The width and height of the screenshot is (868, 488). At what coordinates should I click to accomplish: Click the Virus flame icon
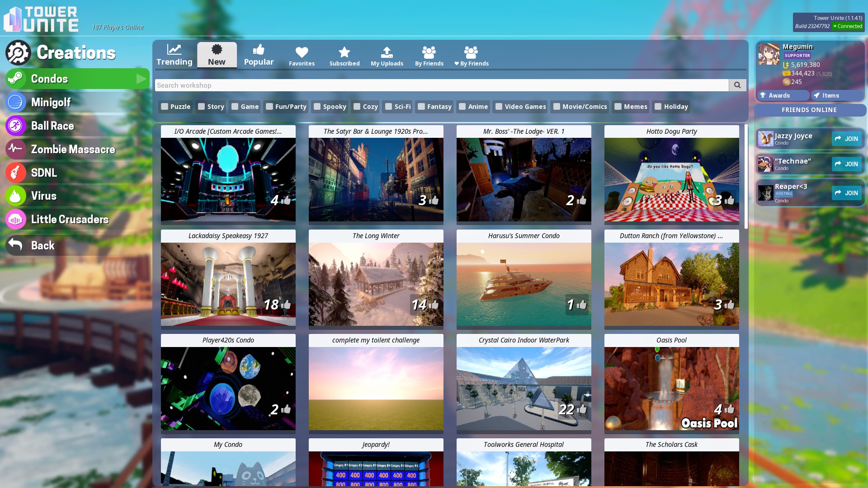point(16,196)
